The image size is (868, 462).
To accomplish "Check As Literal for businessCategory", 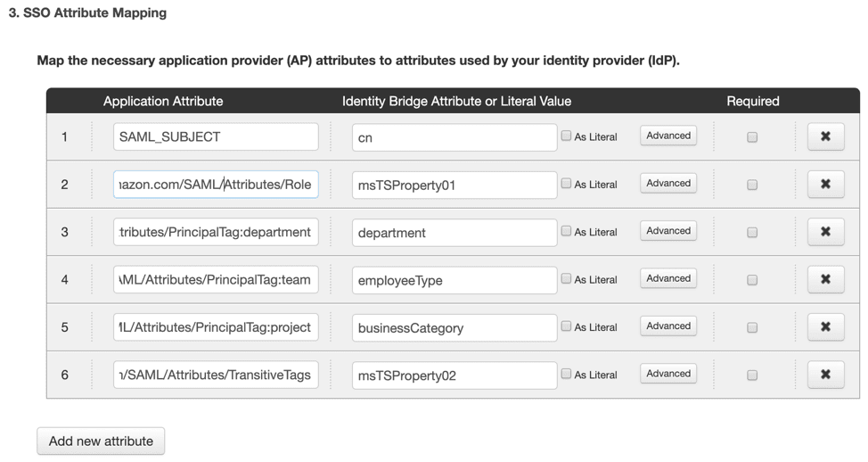I will (566, 326).
